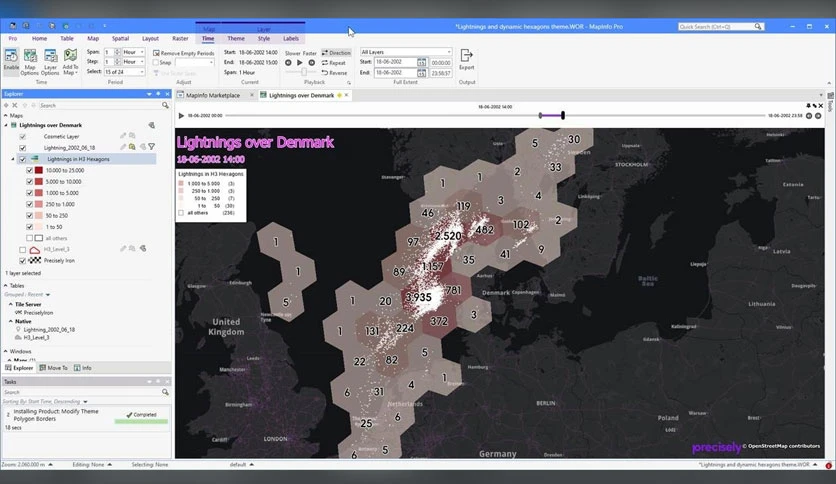This screenshot has width=836, height=484.
Task: Toggle the Reverse playback option
Action: click(334, 72)
